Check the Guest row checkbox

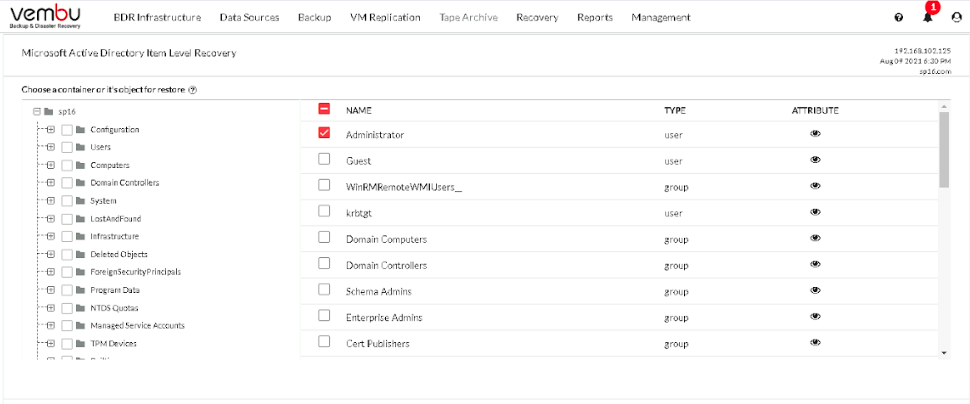[324, 159]
